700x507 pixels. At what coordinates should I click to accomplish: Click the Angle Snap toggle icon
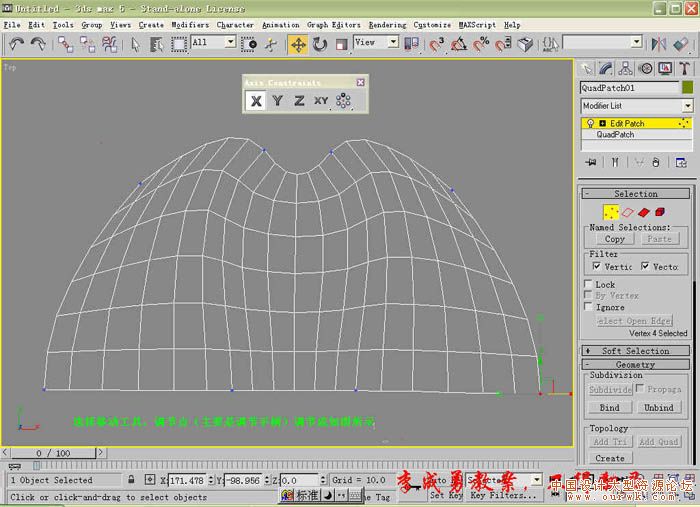458,44
